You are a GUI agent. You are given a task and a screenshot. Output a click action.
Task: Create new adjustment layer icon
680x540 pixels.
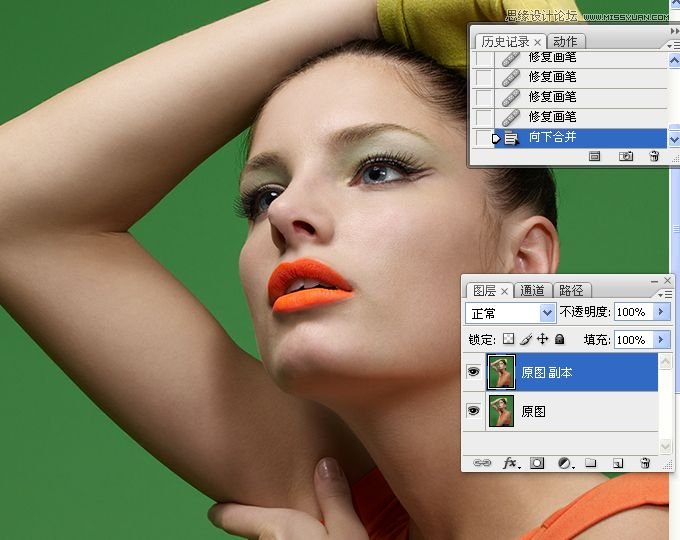coord(565,463)
